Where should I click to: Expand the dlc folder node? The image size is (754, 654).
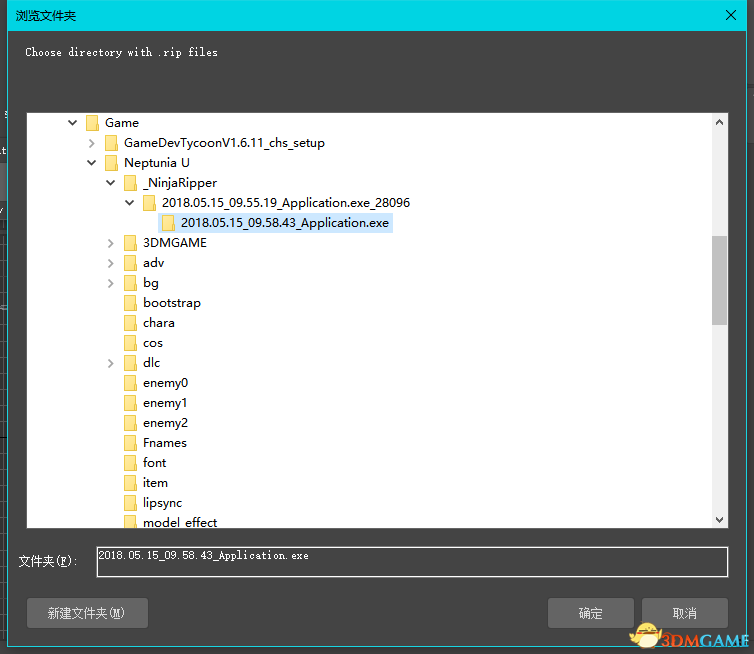click(110, 363)
